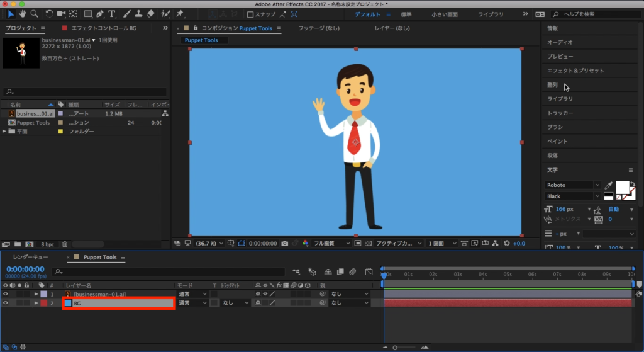
Task: Switch to the レンダーキュー tab
Action: pos(30,258)
